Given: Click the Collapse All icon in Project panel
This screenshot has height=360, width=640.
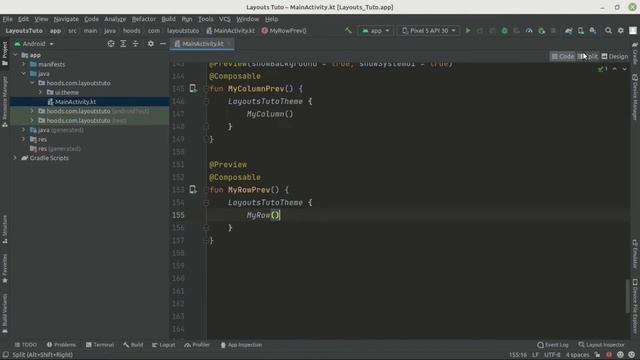Looking at the screenshot, I should (136, 44).
